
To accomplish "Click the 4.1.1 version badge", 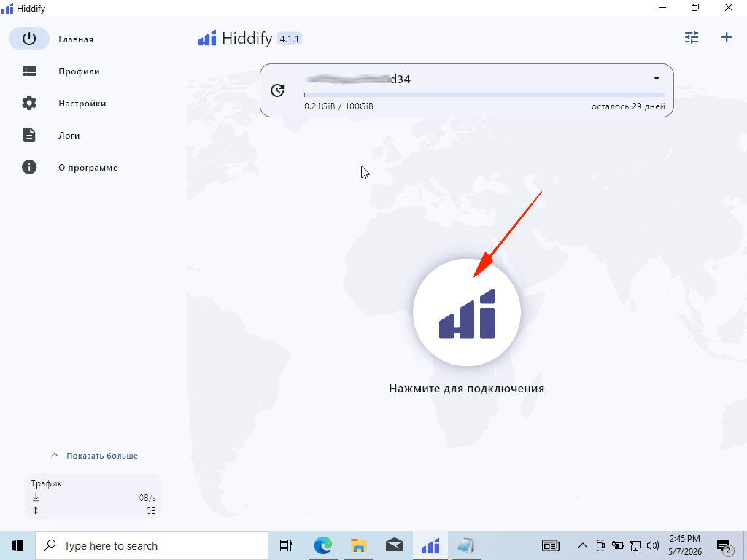I will (x=290, y=39).
